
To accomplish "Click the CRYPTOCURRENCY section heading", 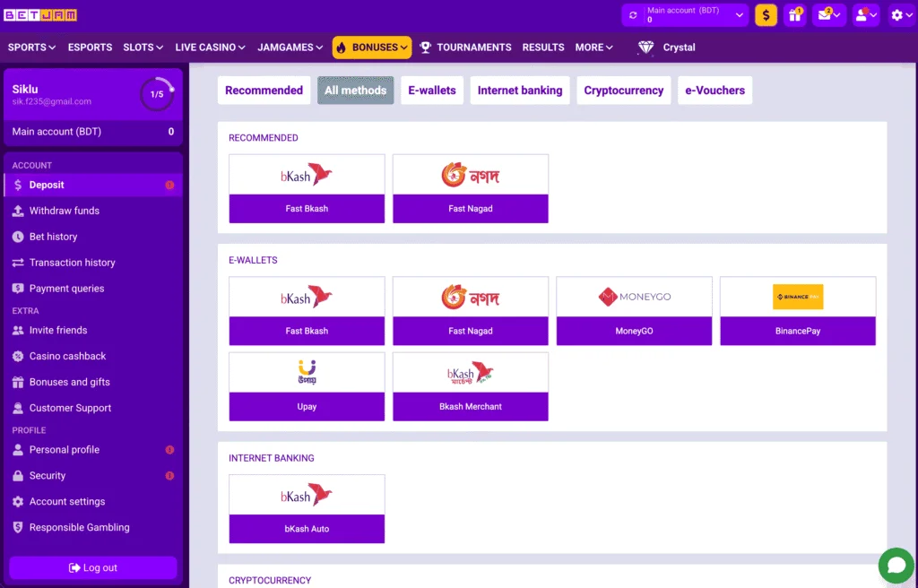I will click(270, 581).
